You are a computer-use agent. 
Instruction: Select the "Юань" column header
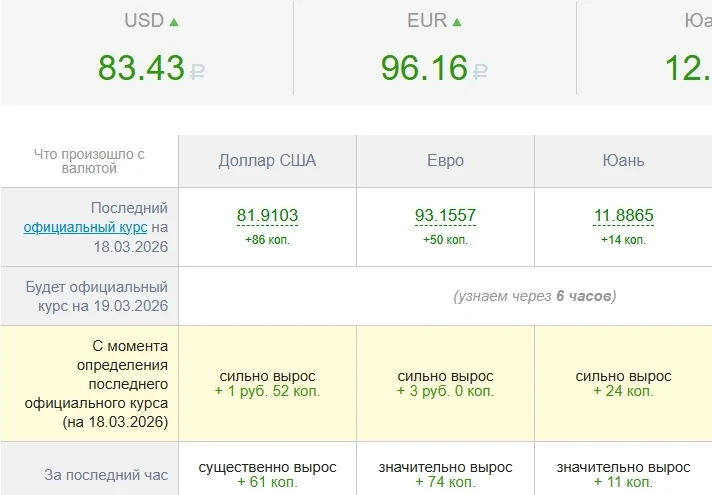(x=623, y=161)
